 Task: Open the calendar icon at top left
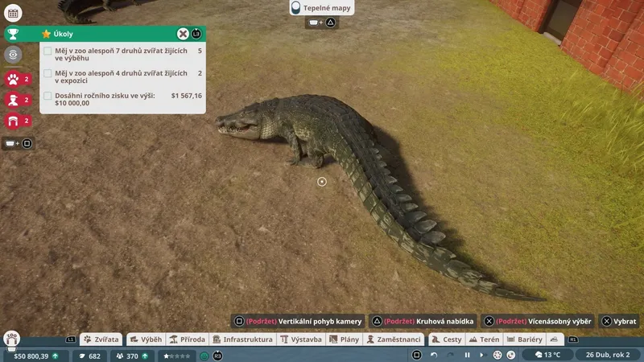coord(13,13)
